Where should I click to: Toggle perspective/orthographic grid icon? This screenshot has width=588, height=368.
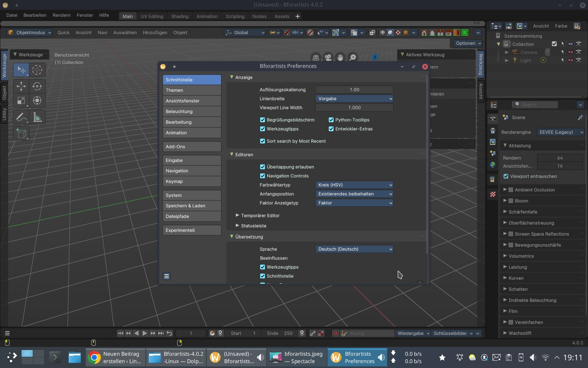point(316,58)
